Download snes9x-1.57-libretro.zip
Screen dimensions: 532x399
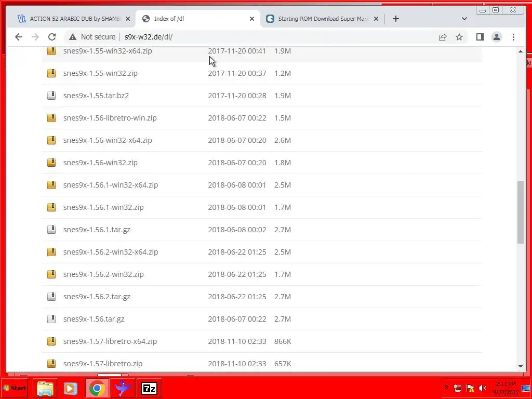click(103, 364)
